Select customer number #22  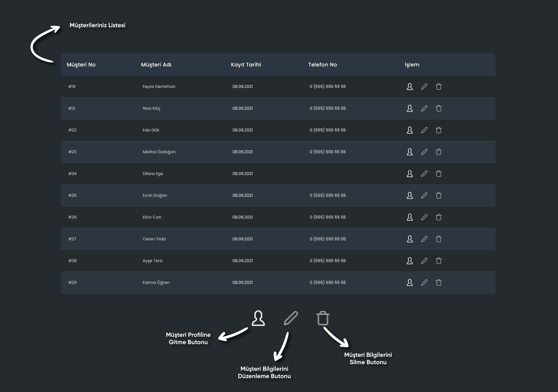click(72, 130)
